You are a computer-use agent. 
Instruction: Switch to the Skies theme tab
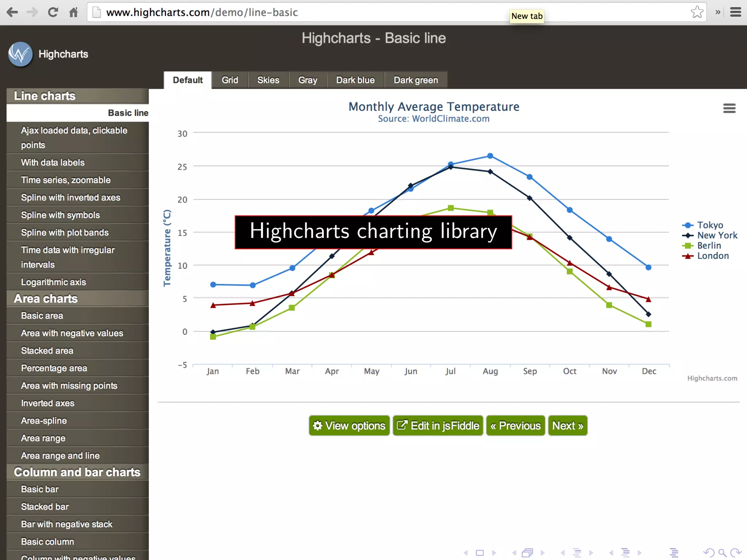click(268, 80)
